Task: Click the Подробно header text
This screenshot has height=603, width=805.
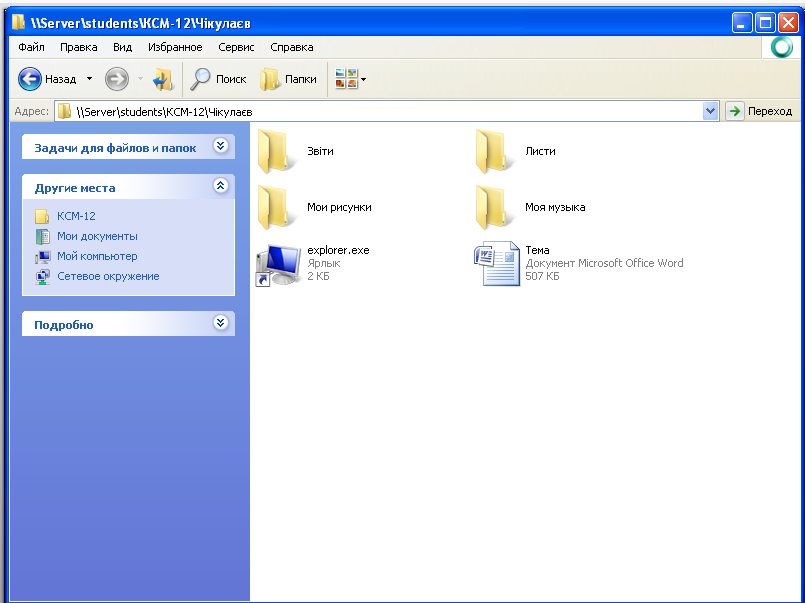Action: point(64,325)
